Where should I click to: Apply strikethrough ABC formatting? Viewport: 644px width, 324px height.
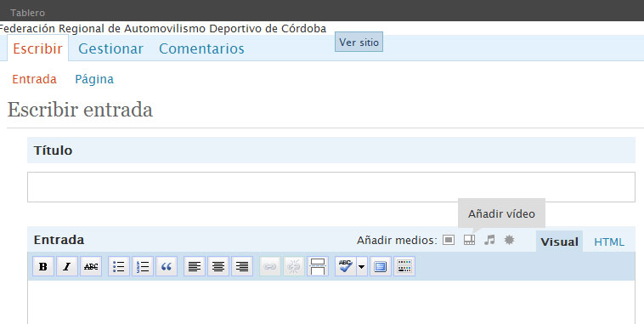click(x=91, y=266)
